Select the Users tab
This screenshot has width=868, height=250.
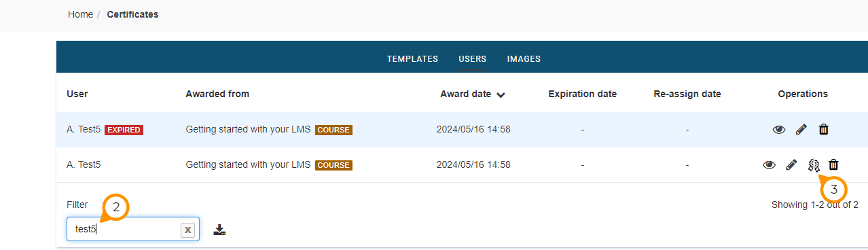tap(472, 59)
